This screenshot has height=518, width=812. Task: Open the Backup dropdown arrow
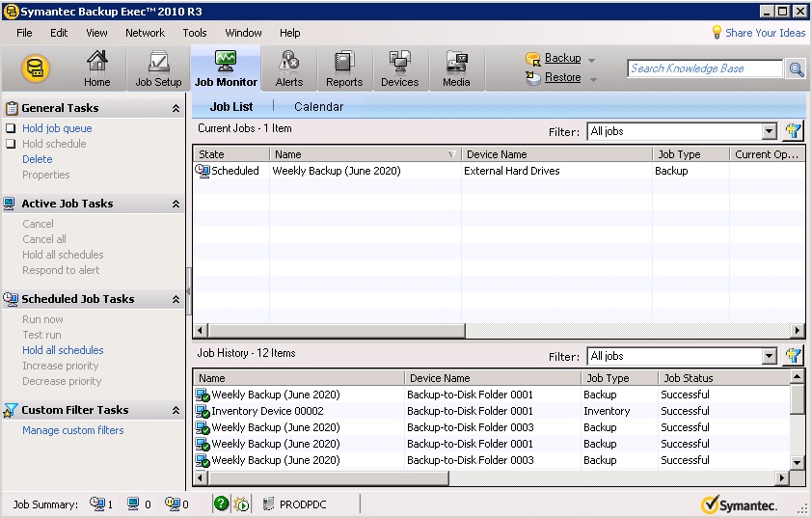(592, 60)
